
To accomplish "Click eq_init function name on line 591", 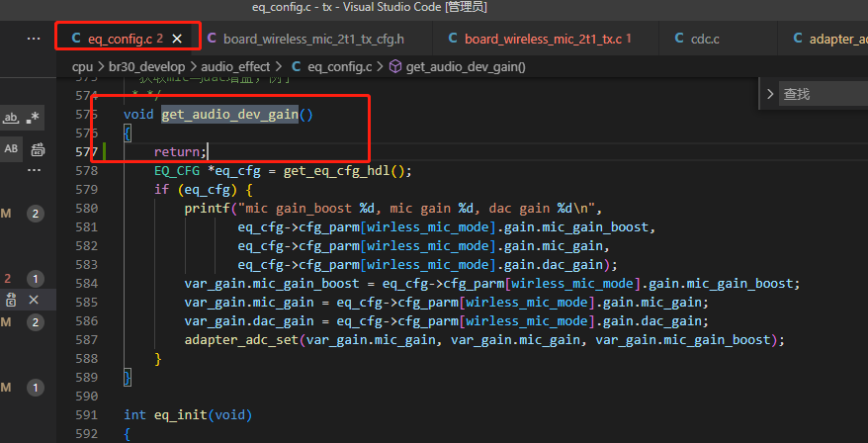I will coord(180,414).
